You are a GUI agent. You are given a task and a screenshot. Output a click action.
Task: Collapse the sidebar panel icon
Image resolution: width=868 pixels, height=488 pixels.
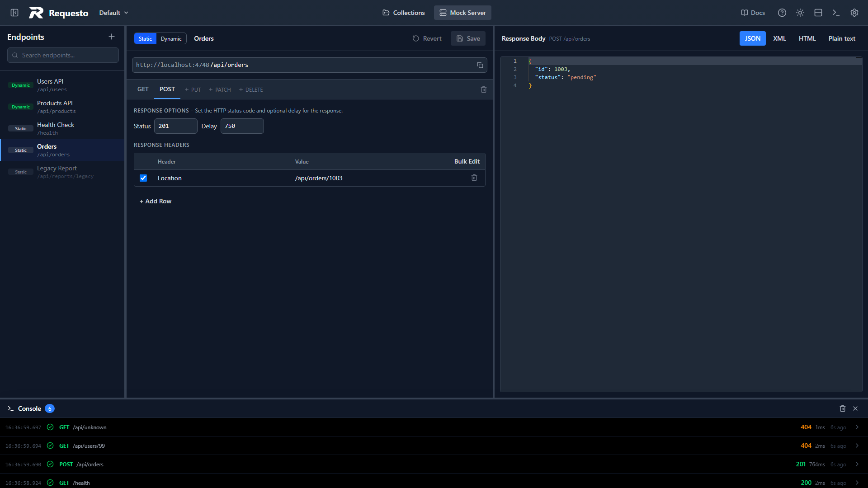[x=14, y=13]
